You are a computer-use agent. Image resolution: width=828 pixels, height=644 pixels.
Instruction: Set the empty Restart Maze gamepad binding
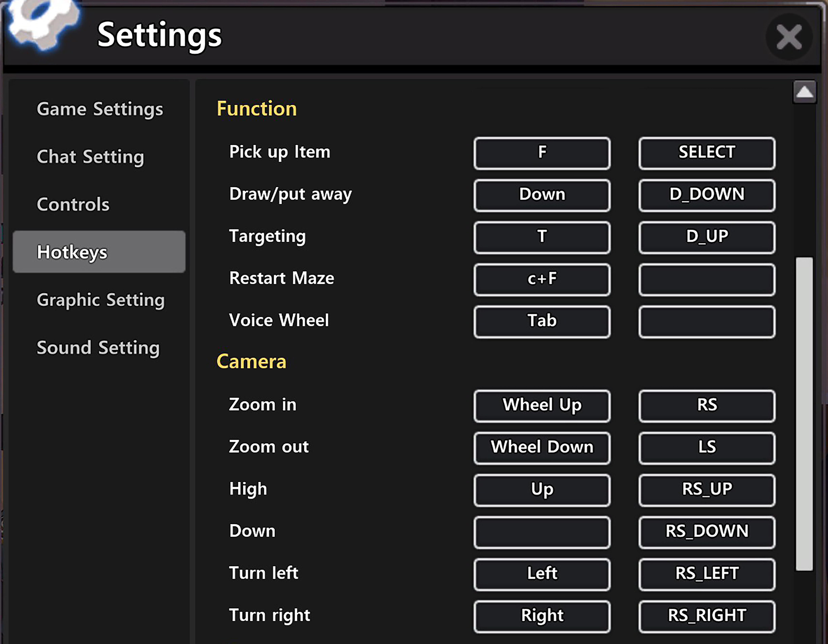pos(707,279)
